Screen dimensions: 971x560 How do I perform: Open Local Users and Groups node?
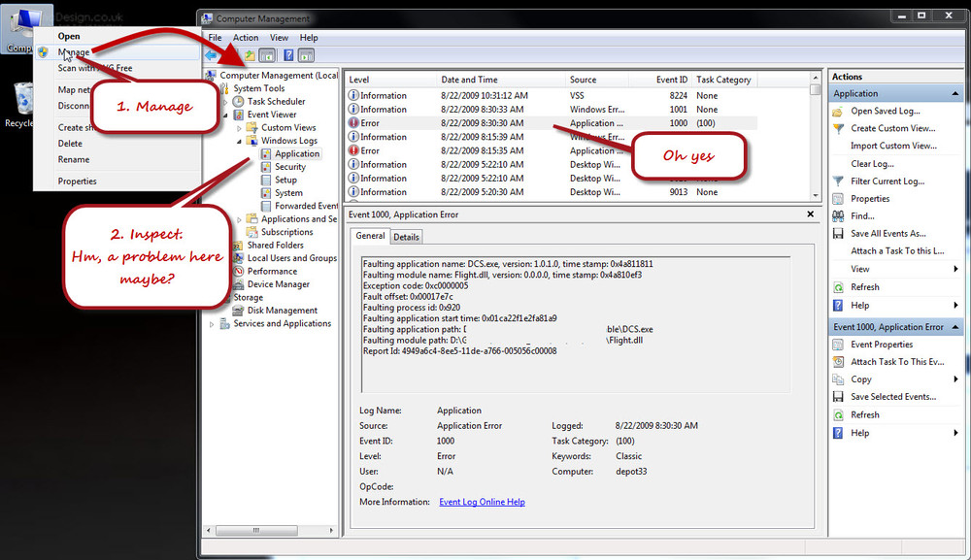coord(291,257)
